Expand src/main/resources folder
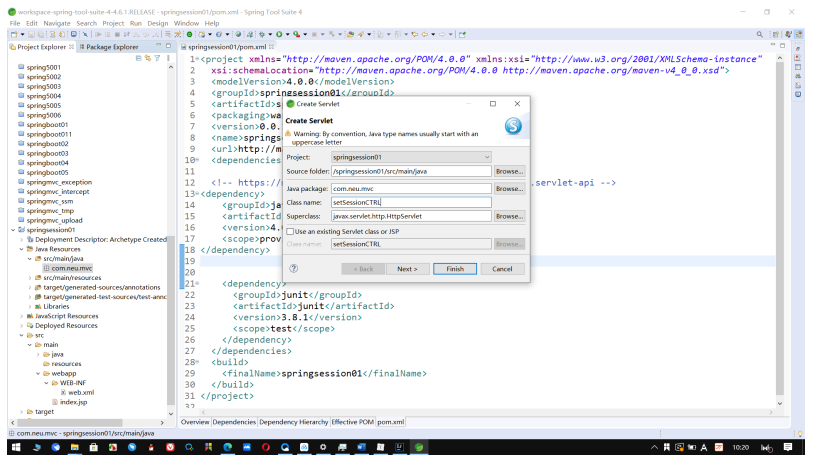 [x=30, y=278]
